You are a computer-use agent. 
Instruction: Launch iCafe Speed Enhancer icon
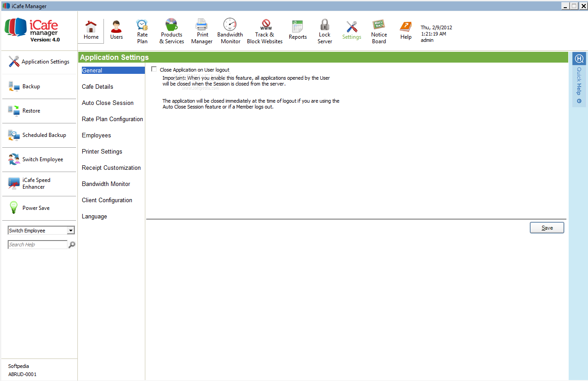(14, 183)
